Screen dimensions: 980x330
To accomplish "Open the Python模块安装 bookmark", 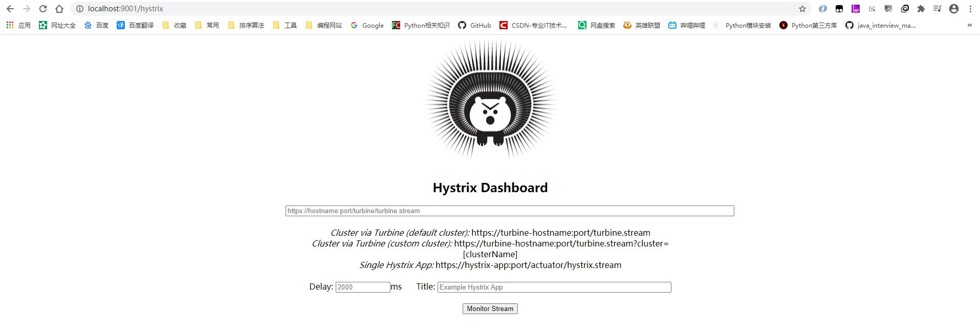I will pyautogui.click(x=742, y=25).
